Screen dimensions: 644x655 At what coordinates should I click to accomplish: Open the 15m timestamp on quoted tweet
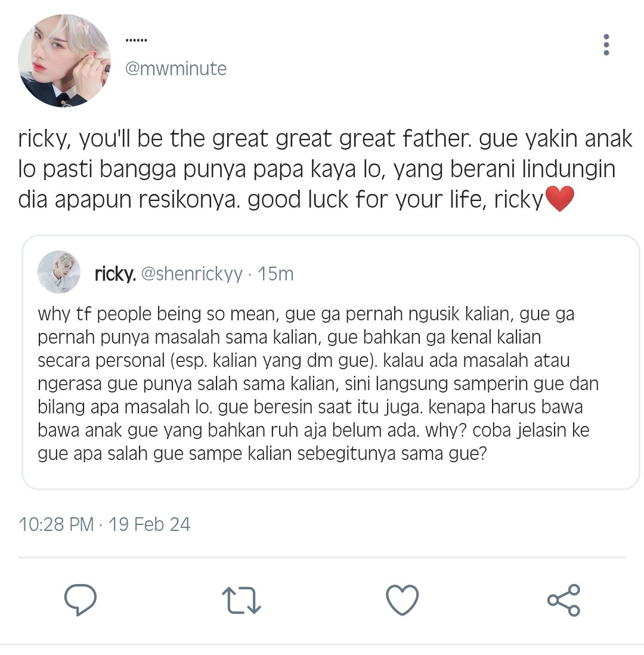coord(275,274)
